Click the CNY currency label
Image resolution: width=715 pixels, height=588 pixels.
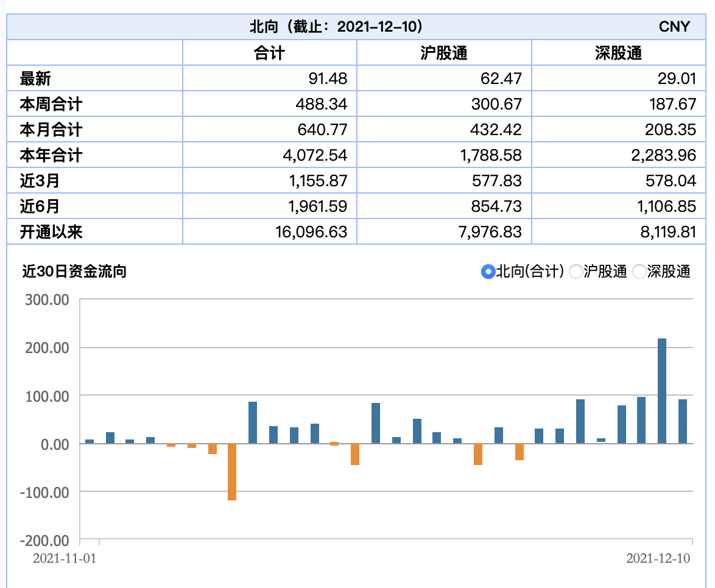point(674,27)
